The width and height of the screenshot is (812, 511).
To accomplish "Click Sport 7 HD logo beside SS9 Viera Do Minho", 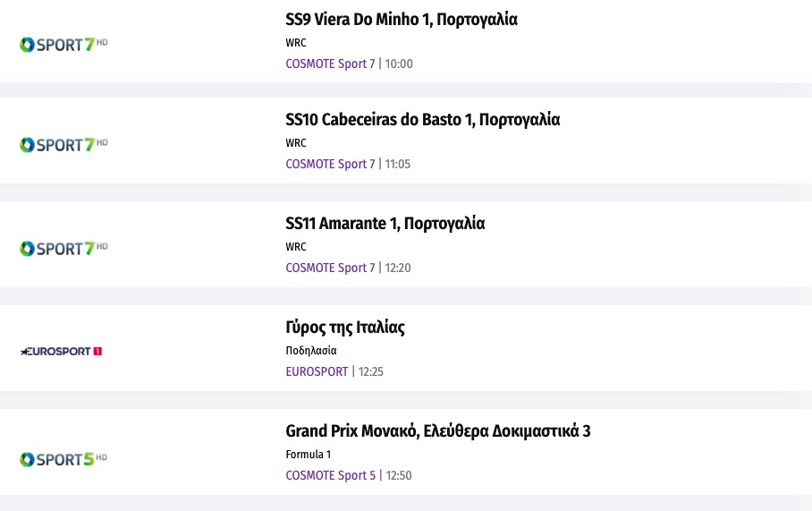I will tap(63, 44).
